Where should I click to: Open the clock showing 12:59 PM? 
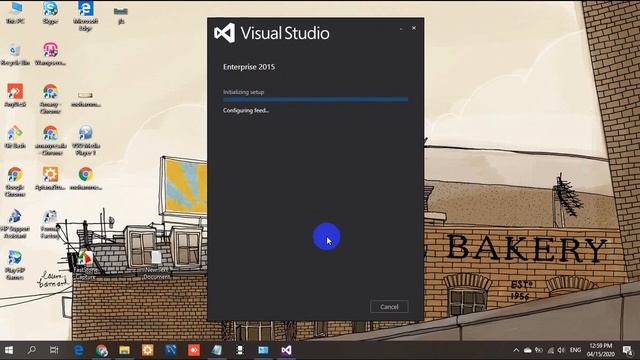pos(601,350)
